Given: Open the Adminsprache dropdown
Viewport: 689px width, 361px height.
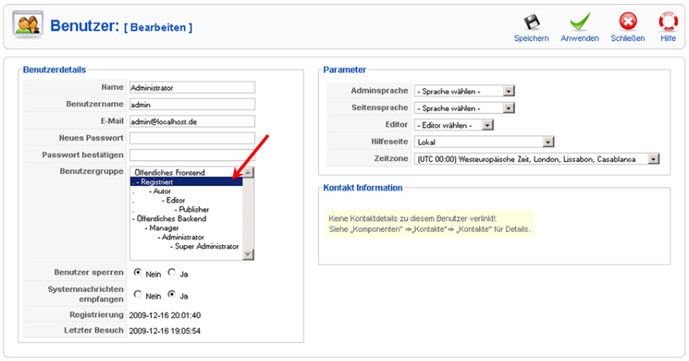Looking at the screenshot, I should 464,91.
